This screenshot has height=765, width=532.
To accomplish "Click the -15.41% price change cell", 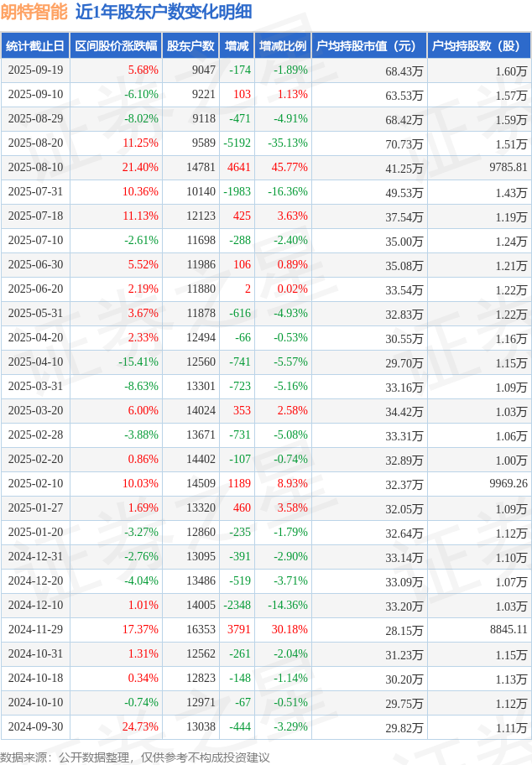I will point(138,362).
